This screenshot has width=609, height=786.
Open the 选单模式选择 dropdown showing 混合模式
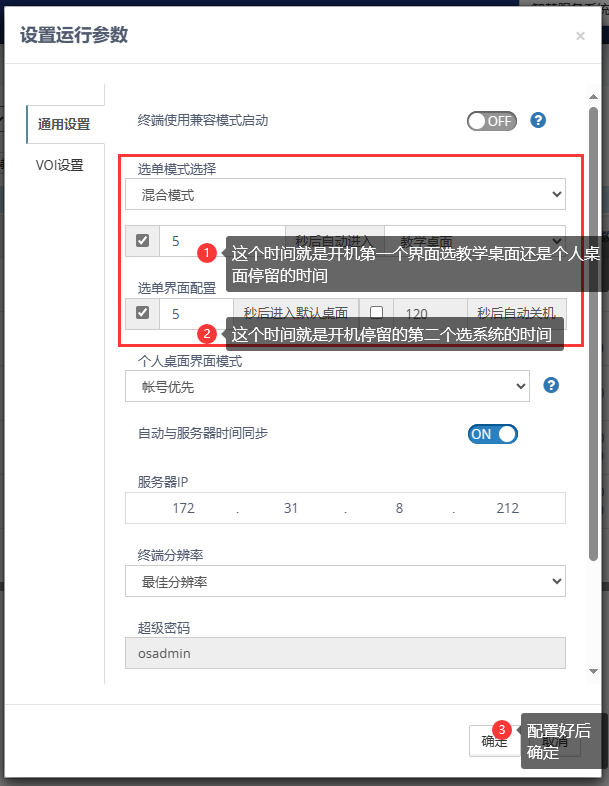(345, 194)
